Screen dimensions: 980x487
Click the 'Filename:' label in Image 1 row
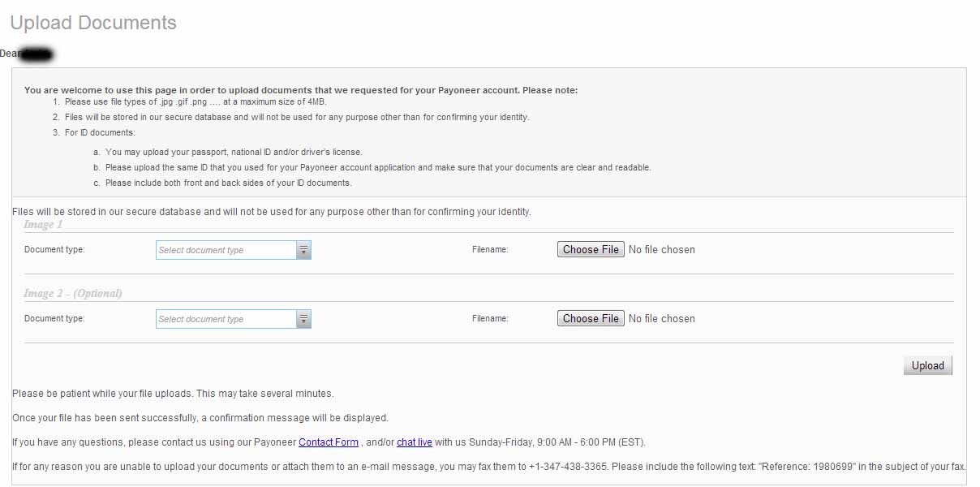pos(490,250)
